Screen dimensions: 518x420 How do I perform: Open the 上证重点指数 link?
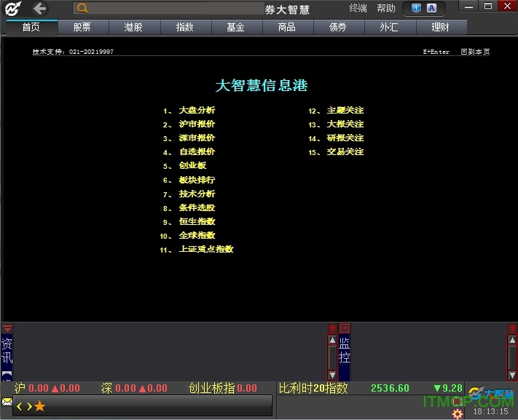point(206,249)
